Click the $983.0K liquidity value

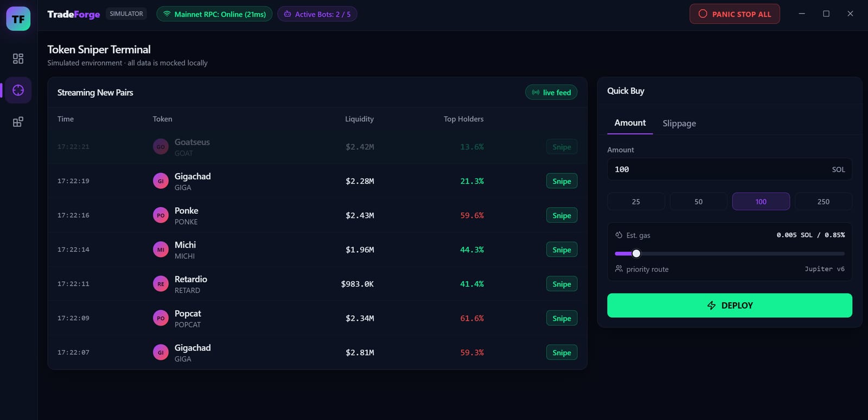(x=358, y=284)
